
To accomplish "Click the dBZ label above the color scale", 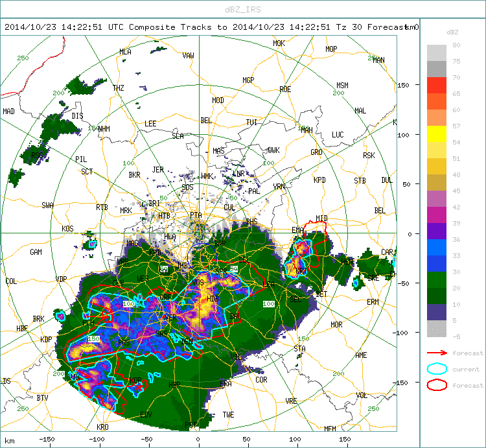I will click(452, 32).
